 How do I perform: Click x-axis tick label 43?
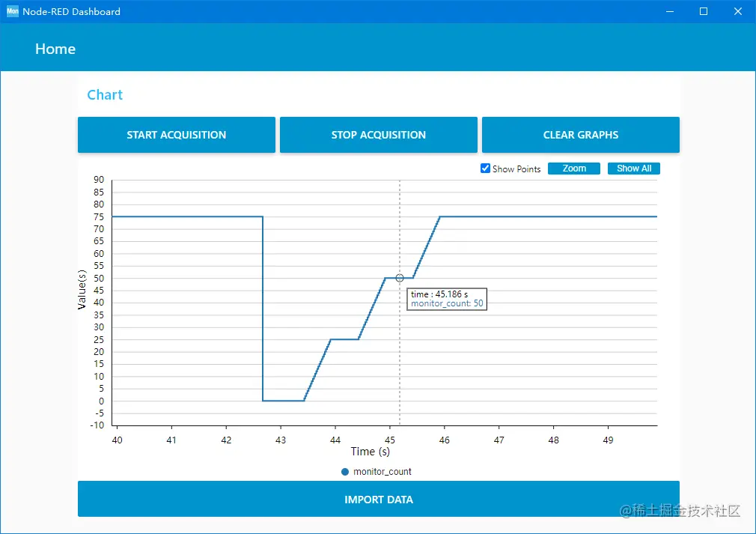[x=281, y=440]
